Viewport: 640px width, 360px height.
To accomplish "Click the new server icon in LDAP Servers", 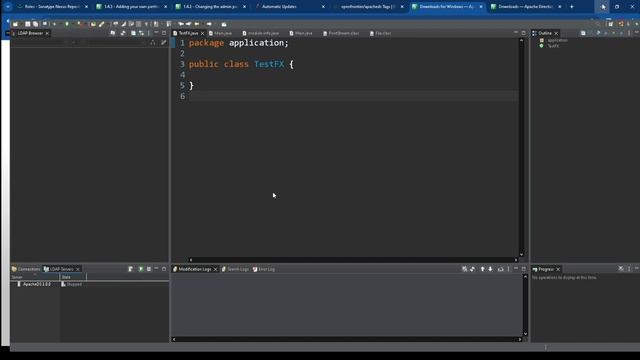I will pos(131,269).
